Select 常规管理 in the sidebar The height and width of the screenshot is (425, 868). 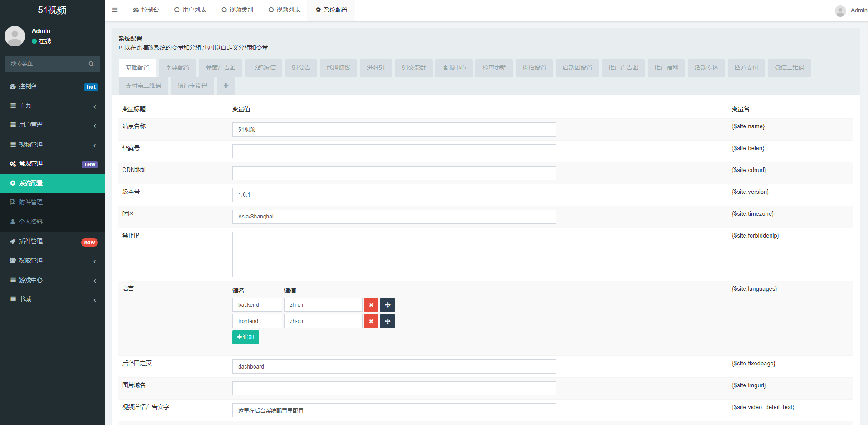pyautogui.click(x=32, y=163)
